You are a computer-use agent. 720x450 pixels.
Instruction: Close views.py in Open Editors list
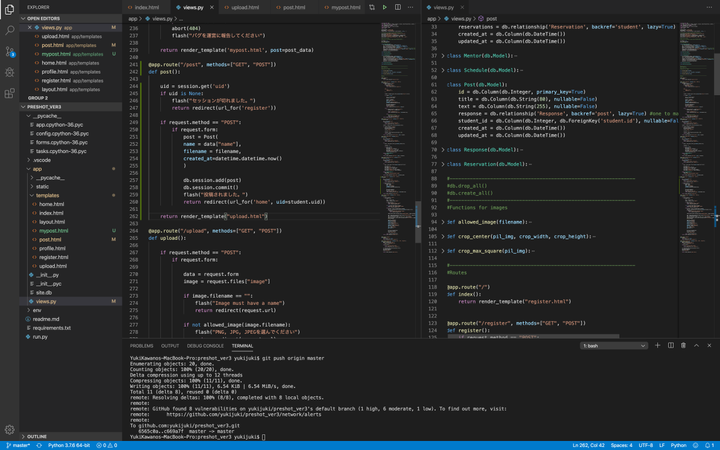pos(31,28)
